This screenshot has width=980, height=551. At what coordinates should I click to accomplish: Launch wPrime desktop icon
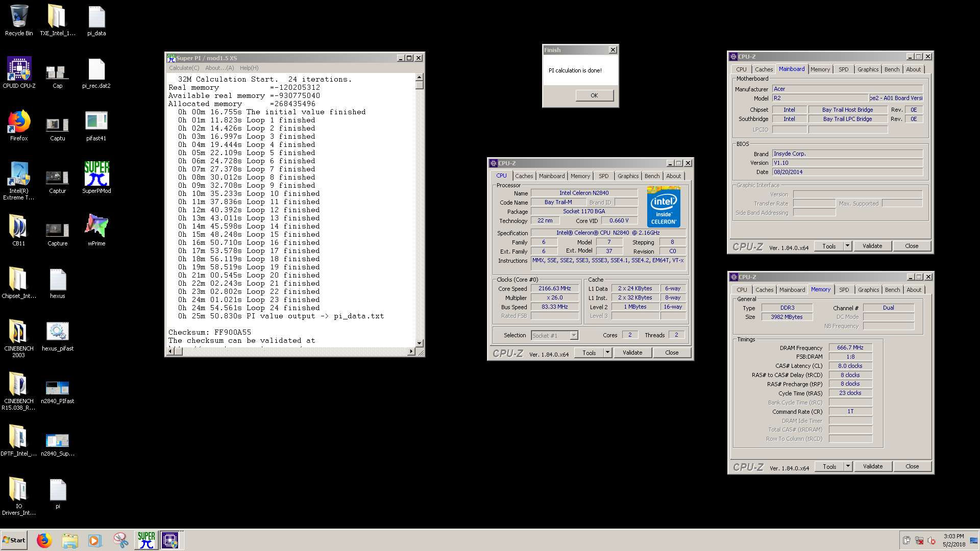pos(96,231)
